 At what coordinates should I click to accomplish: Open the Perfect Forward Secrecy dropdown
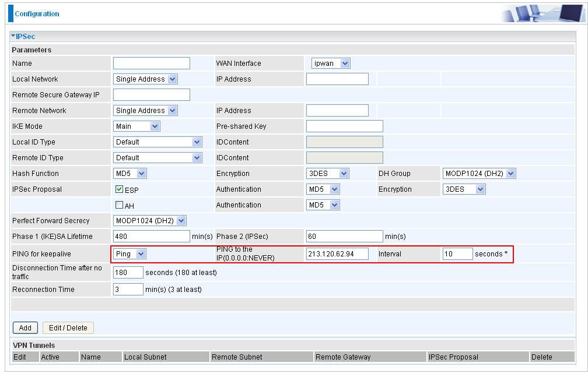tap(149, 221)
